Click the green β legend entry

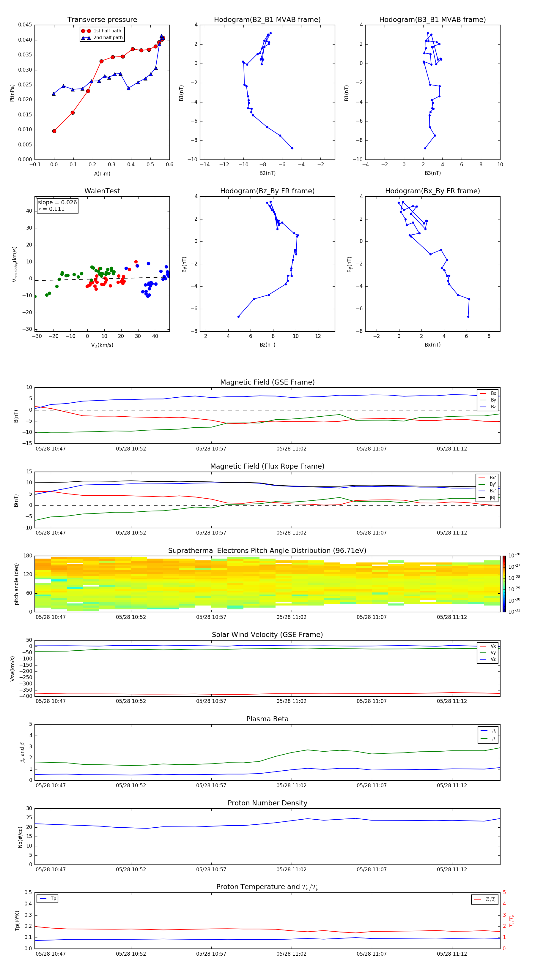click(x=488, y=739)
